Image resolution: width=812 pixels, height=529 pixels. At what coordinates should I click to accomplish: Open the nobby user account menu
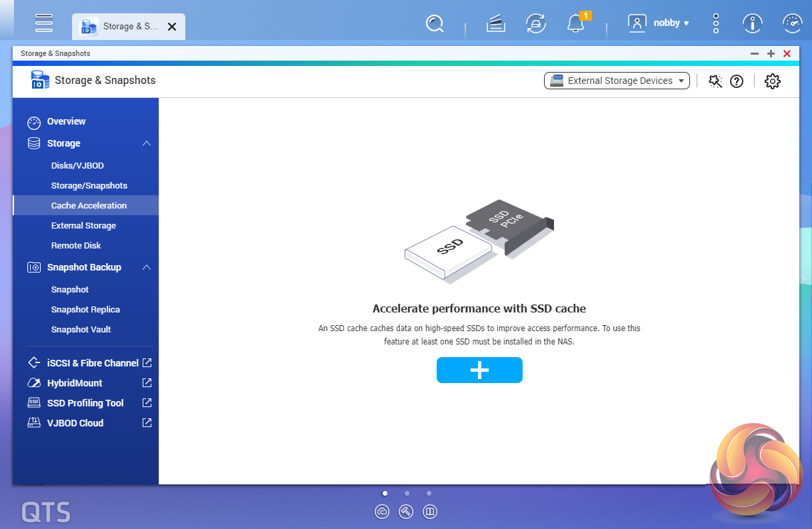(x=658, y=23)
